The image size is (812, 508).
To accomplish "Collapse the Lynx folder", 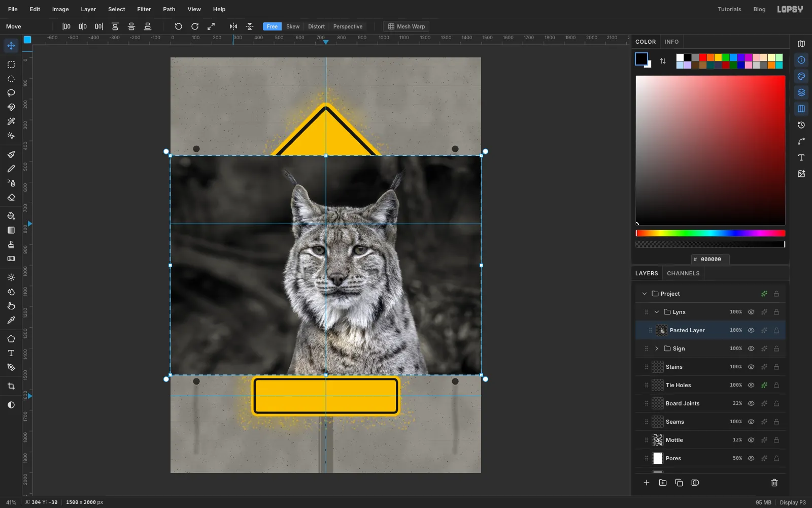I will 657,312.
